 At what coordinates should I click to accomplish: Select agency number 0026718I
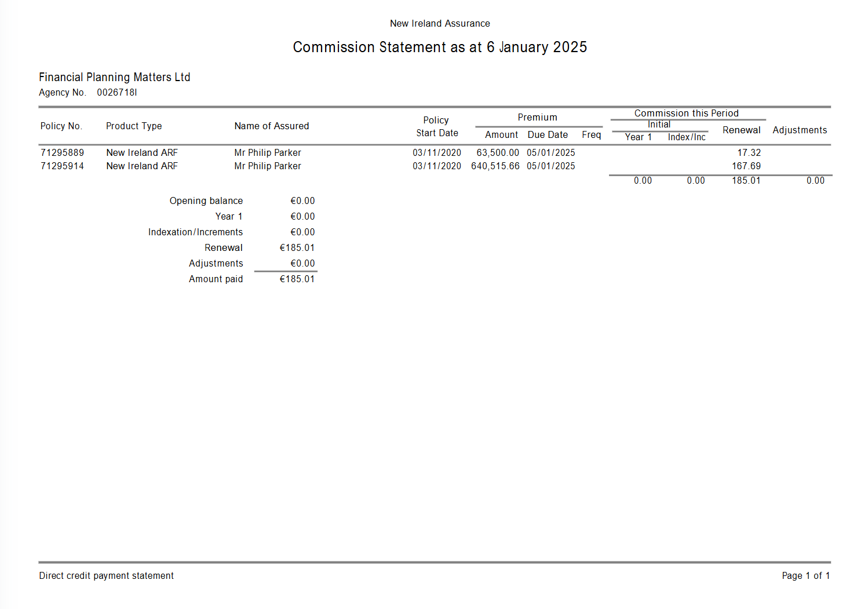pos(116,93)
